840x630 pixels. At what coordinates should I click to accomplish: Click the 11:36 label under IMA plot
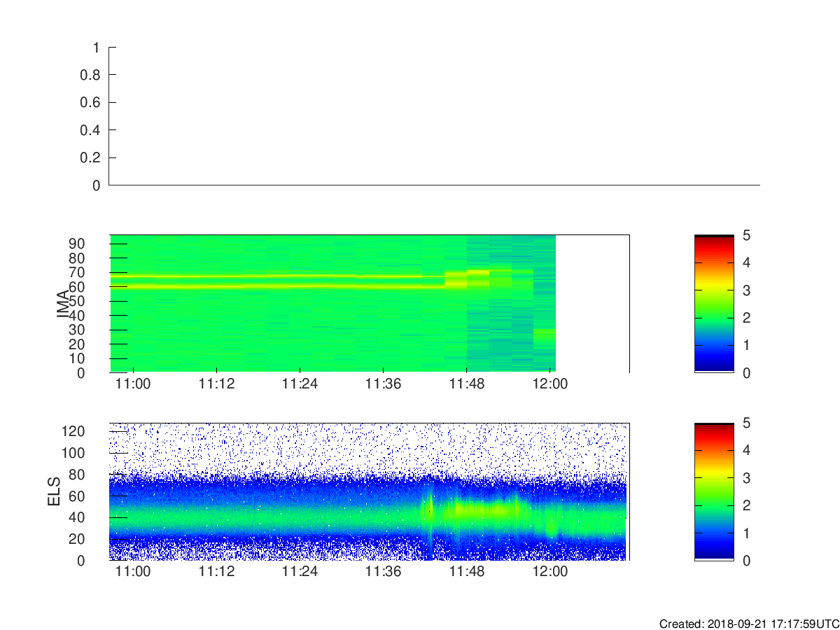pos(383,384)
